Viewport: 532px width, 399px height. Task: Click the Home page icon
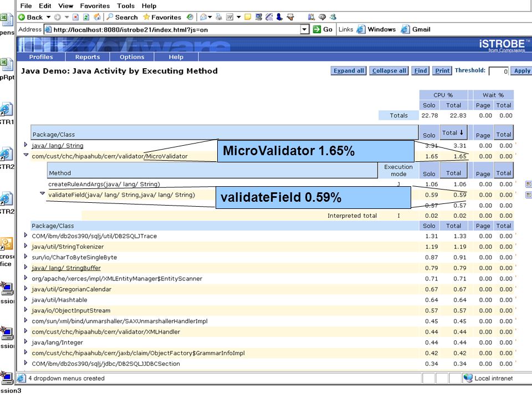[97, 17]
